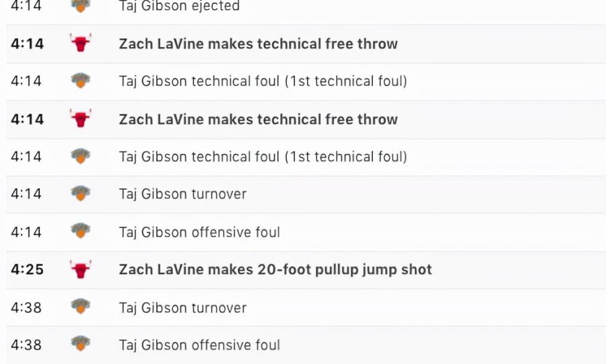Image resolution: width=606 pixels, height=364 pixels.
Task: Click the Bulls logo on the 4:25 jump shot row
Action: click(80, 269)
